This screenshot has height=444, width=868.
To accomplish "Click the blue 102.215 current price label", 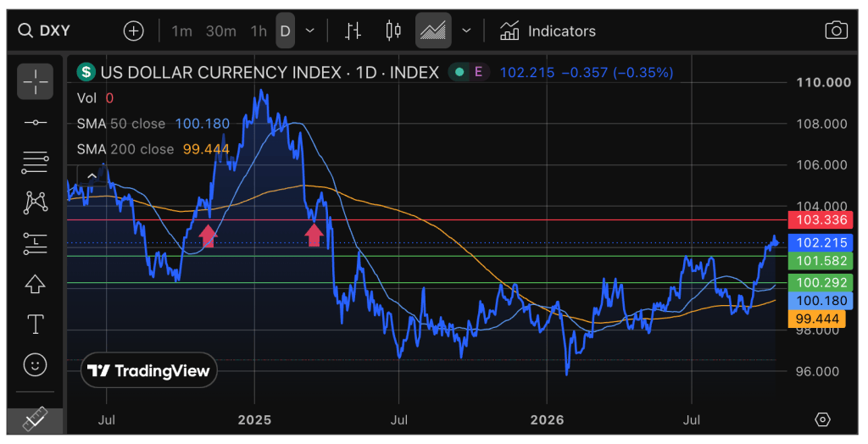I will pos(821,242).
